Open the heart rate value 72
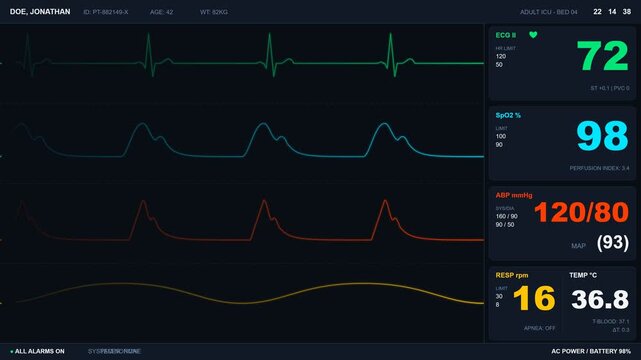This screenshot has width=641, height=360. pos(602,56)
